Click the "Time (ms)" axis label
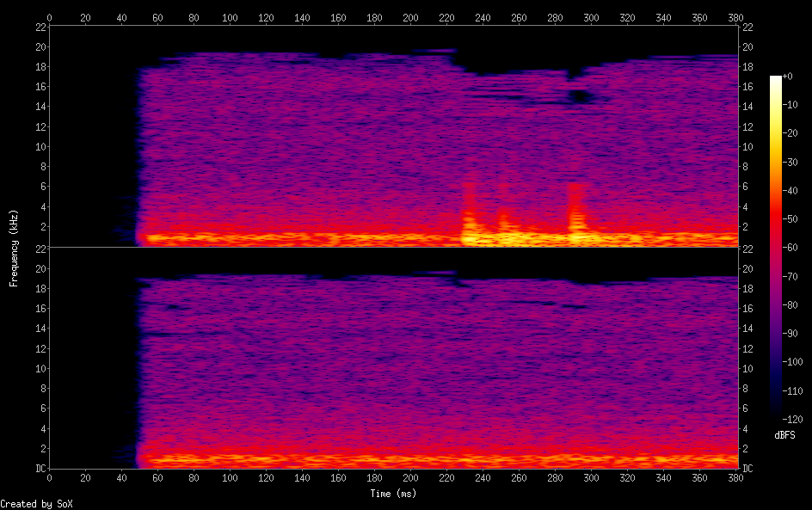812x510 pixels. (x=394, y=493)
